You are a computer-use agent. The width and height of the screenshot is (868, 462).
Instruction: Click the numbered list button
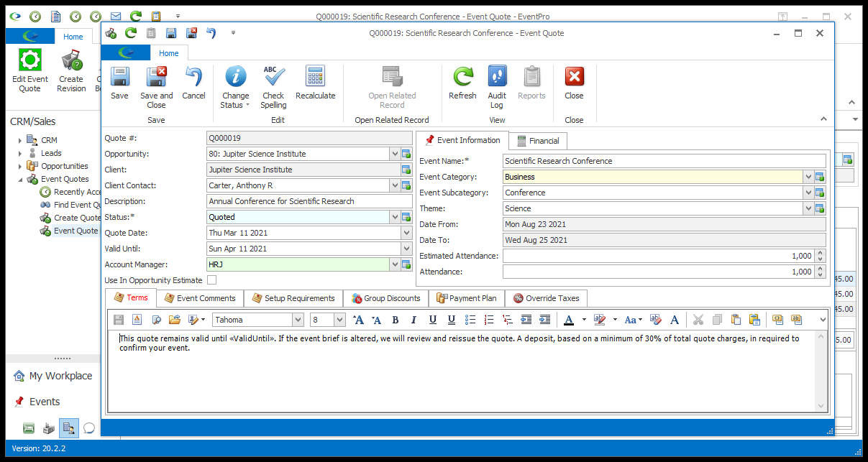pyautogui.click(x=489, y=320)
